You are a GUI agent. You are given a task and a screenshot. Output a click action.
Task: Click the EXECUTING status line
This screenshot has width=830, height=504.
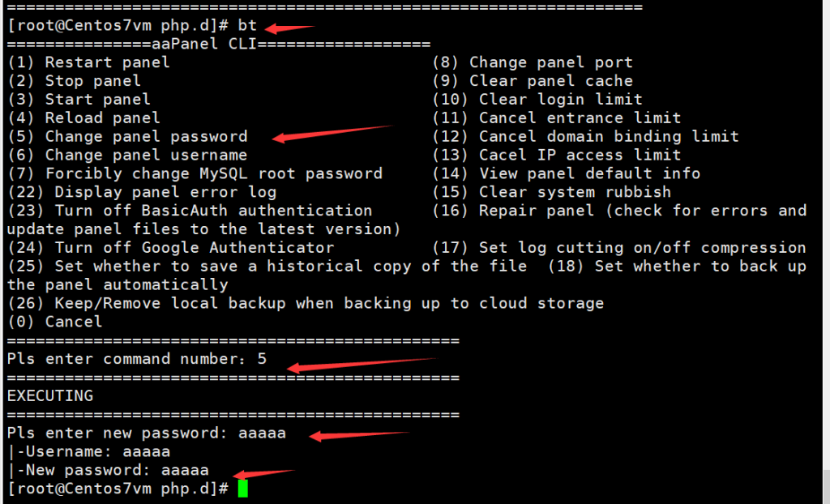pos(50,396)
